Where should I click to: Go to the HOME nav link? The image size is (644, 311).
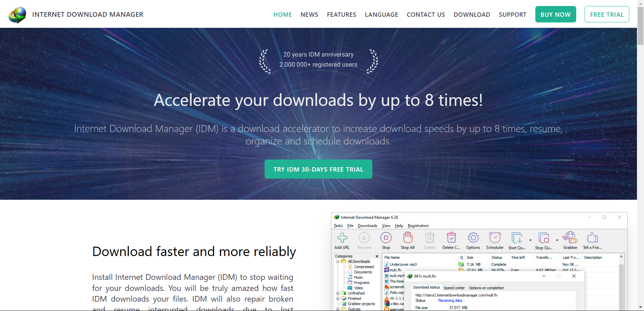click(x=282, y=15)
